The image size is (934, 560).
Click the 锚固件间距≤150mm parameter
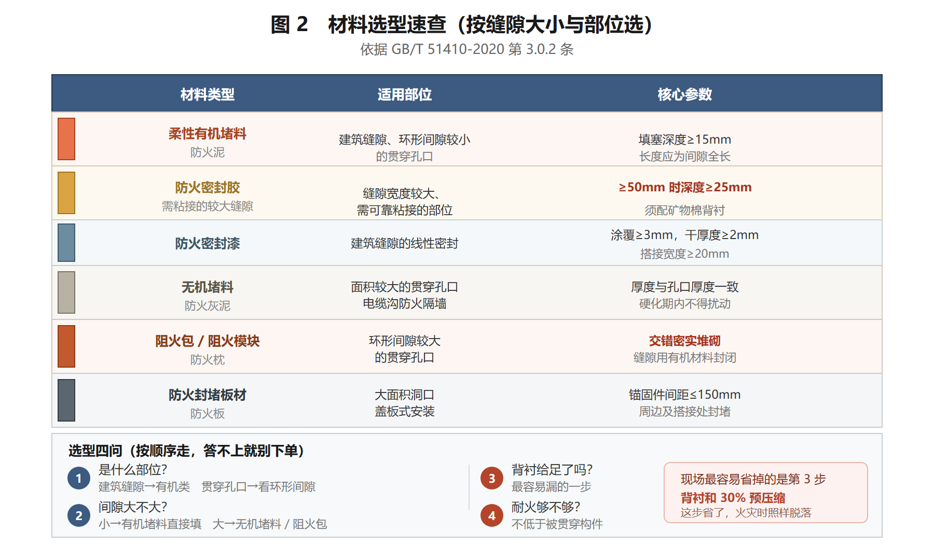(685, 395)
